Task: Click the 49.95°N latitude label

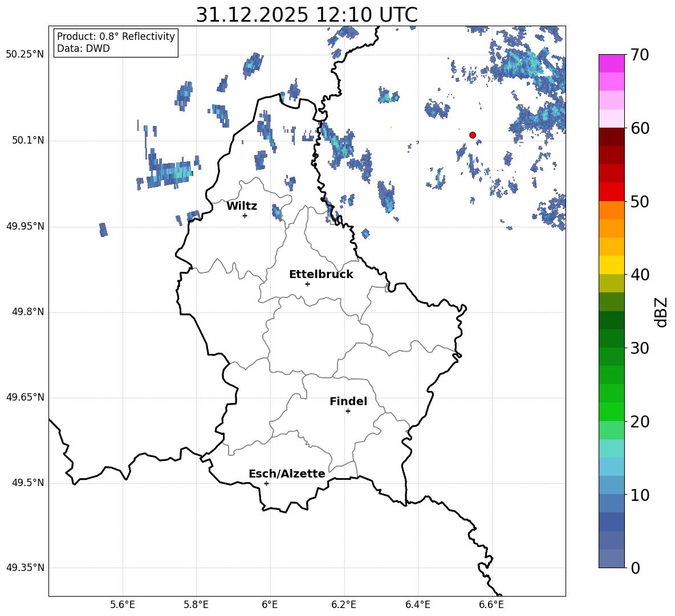Action: (x=25, y=226)
